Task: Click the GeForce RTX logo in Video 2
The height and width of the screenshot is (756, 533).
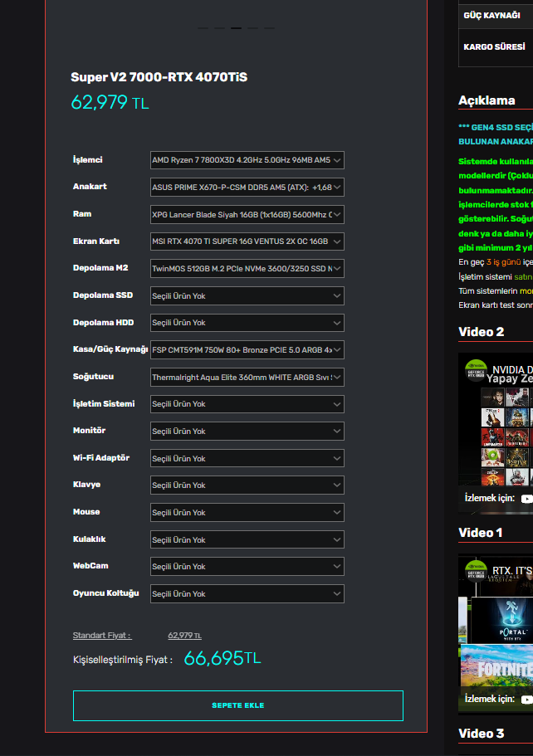Action: pyautogui.click(x=476, y=370)
